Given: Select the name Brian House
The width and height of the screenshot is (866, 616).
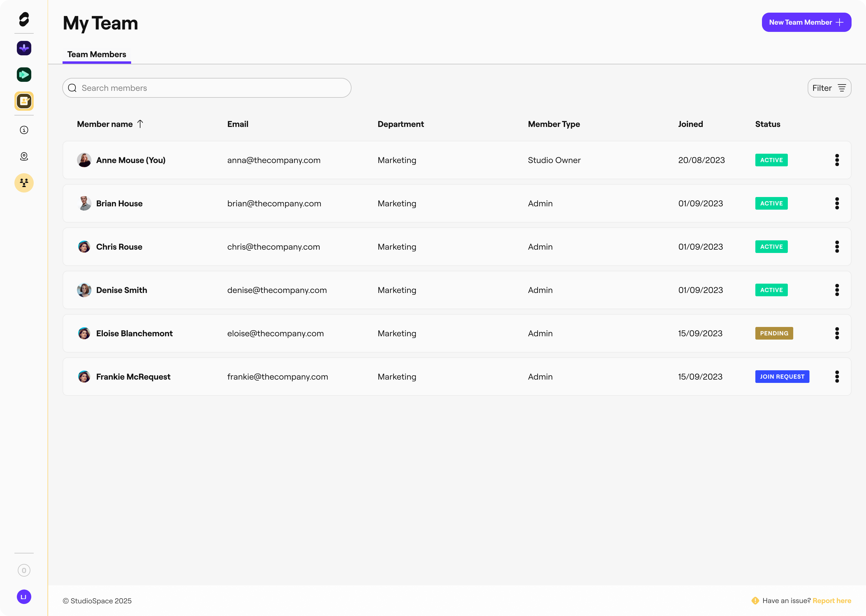Looking at the screenshot, I should tap(119, 203).
